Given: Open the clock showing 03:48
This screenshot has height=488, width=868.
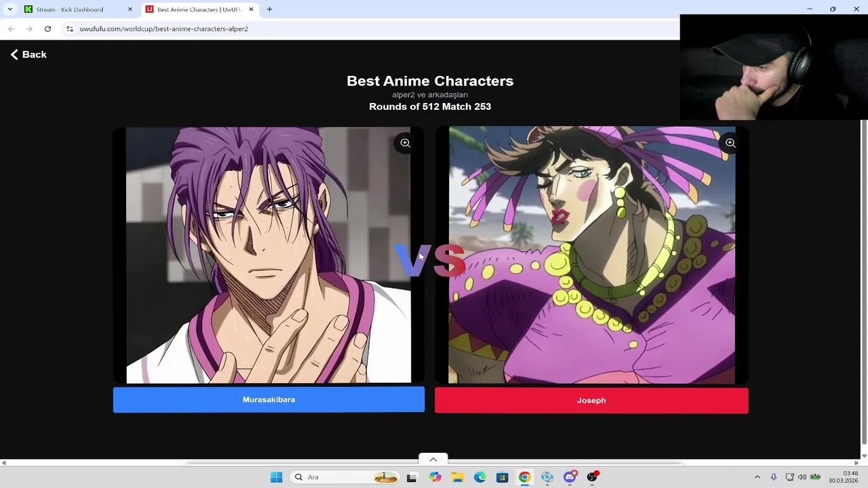Looking at the screenshot, I should (843, 477).
